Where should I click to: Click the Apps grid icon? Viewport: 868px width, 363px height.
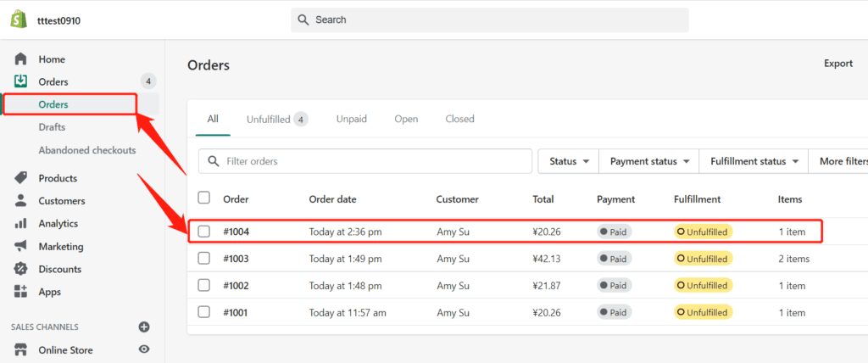[21, 292]
